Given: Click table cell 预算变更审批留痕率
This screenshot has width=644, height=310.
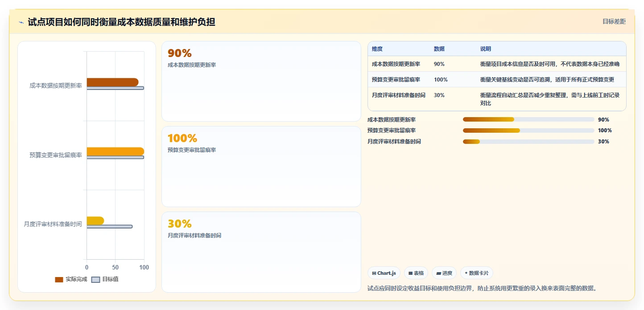Looking at the screenshot, I should pos(396,80).
